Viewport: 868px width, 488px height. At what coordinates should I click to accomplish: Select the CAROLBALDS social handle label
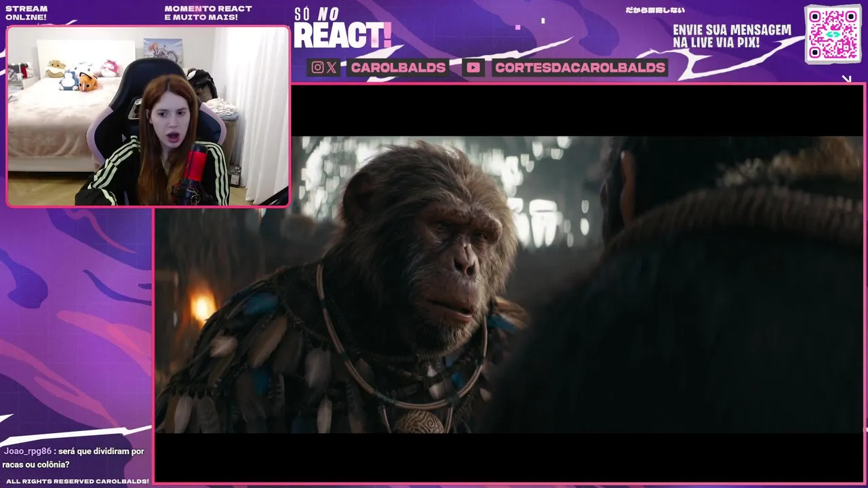tap(398, 67)
